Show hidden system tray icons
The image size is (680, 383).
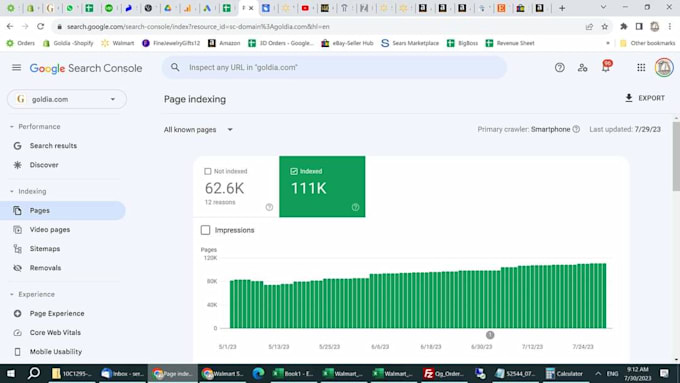(598, 373)
